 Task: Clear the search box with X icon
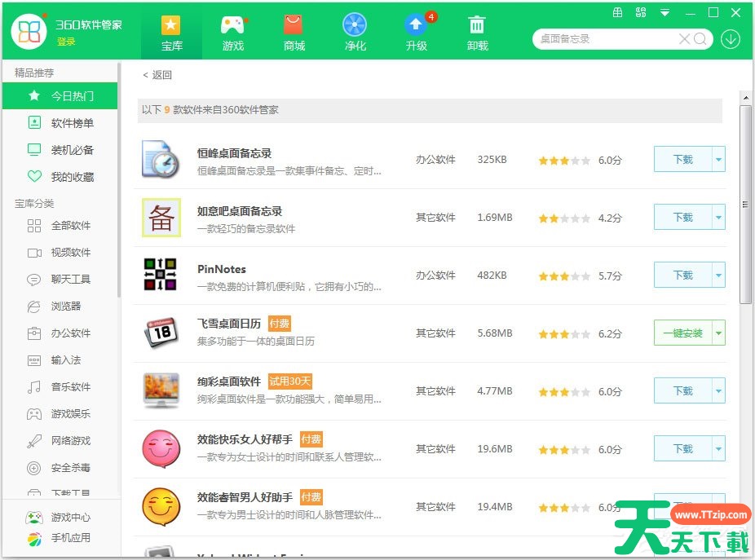(x=684, y=39)
